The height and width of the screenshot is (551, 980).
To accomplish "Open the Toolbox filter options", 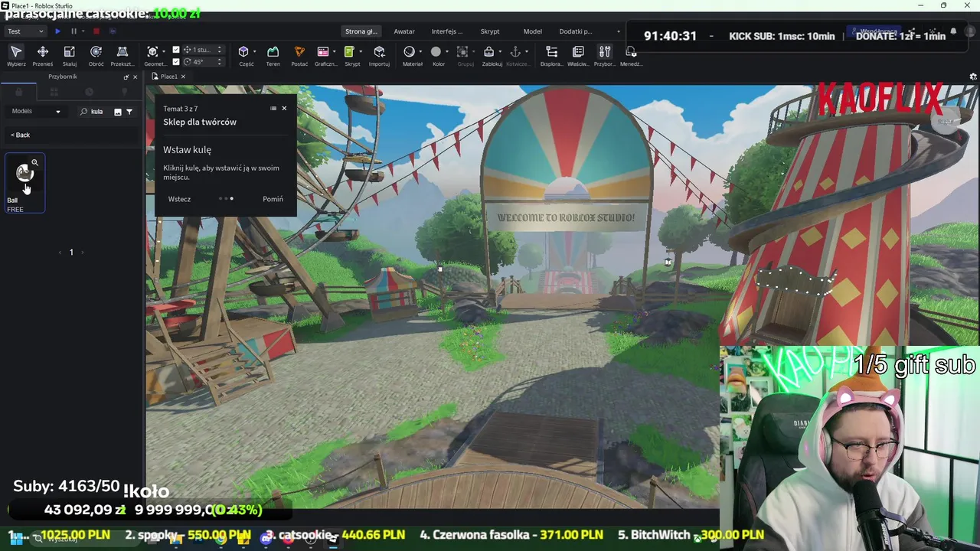I will (x=129, y=112).
